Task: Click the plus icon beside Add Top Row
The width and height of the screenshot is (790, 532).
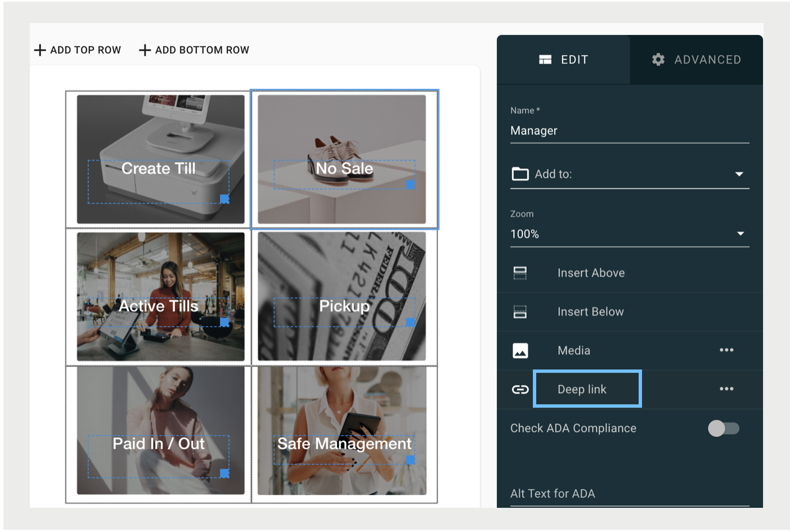Action: pos(40,50)
